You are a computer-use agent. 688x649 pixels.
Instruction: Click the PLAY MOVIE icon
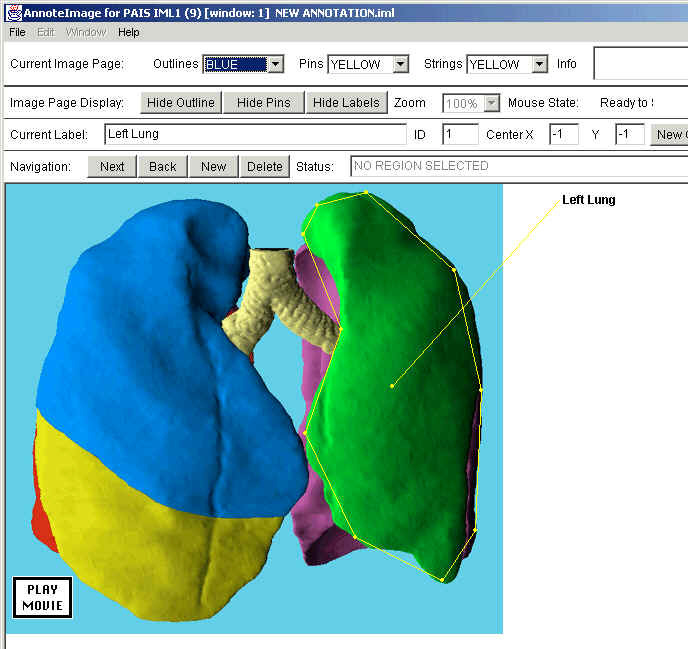(x=43, y=597)
